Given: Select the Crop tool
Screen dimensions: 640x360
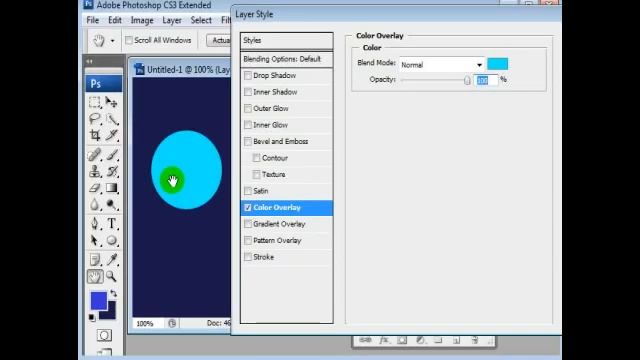Looking at the screenshot, I should pos(95,135).
